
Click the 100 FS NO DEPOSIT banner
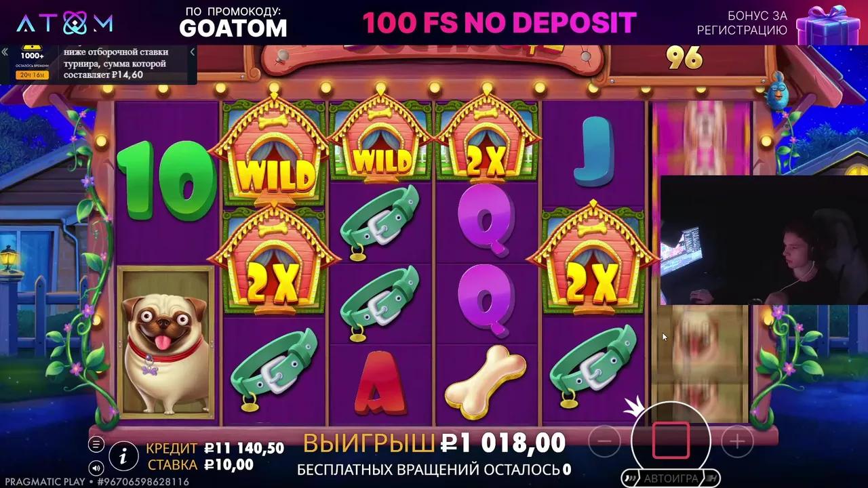point(499,23)
